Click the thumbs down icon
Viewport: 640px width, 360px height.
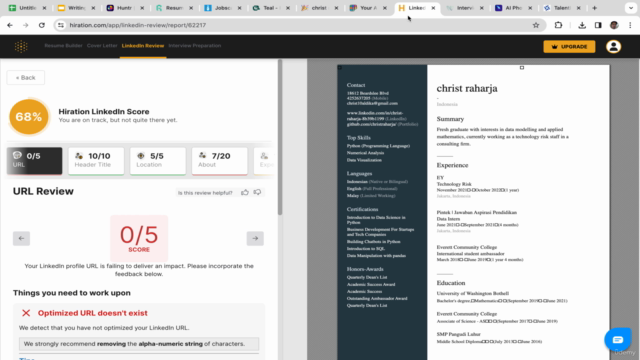click(257, 192)
